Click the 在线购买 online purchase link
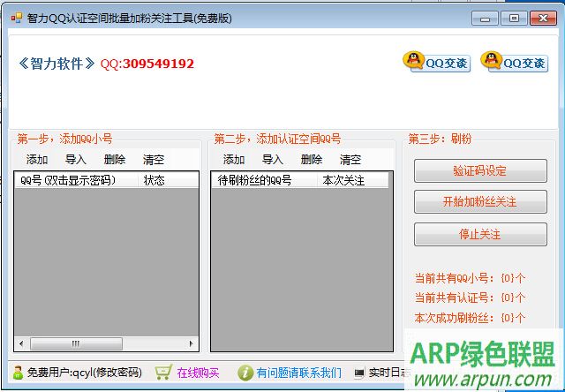The height and width of the screenshot is (392, 565). pyautogui.click(x=198, y=373)
